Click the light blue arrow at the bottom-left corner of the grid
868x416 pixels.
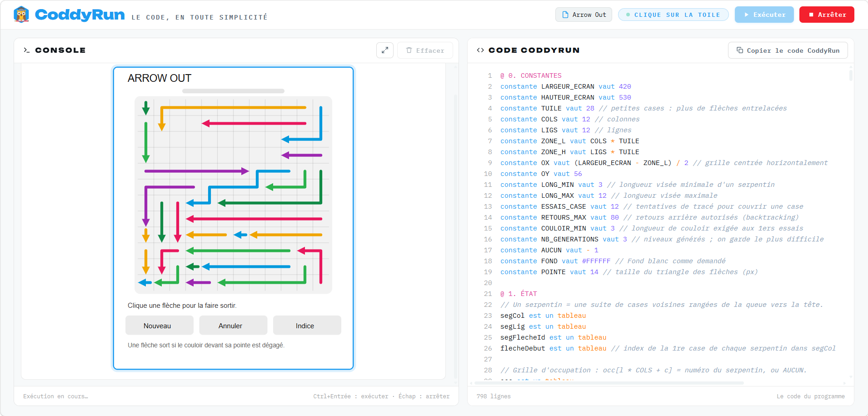tap(145, 282)
